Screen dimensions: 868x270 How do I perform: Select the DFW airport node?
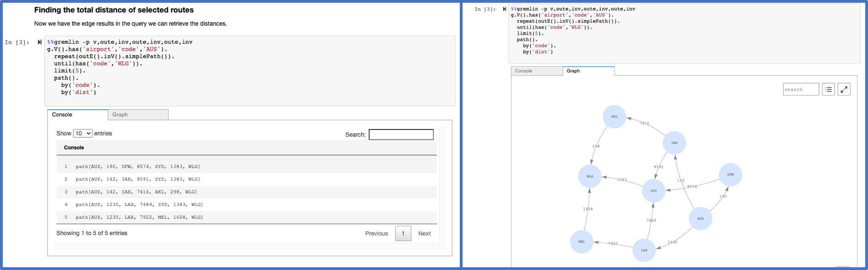pos(730,175)
